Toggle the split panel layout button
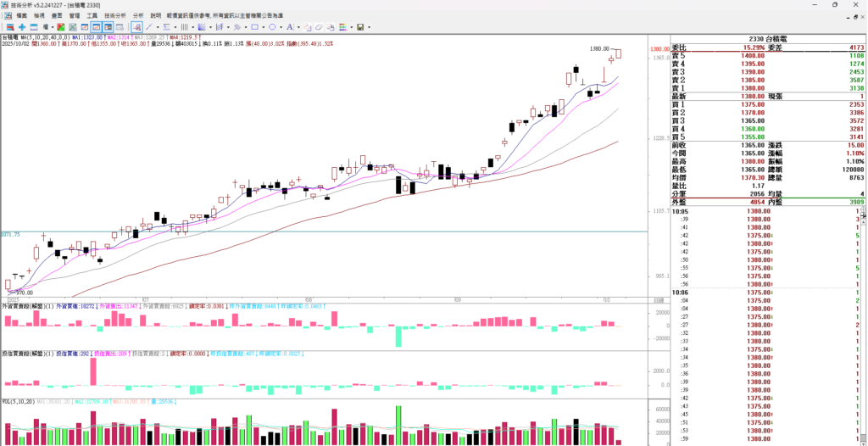868x446 pixels. click(108, 27)
